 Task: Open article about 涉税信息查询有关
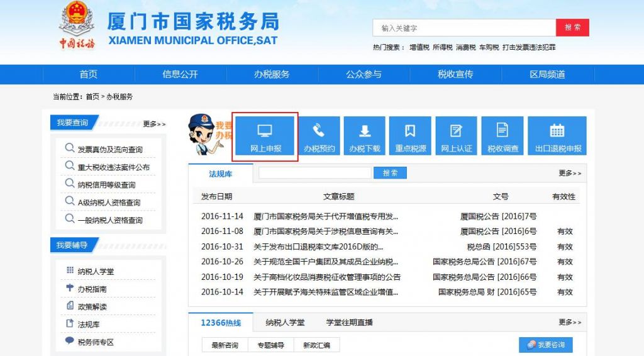pos(326,231)
